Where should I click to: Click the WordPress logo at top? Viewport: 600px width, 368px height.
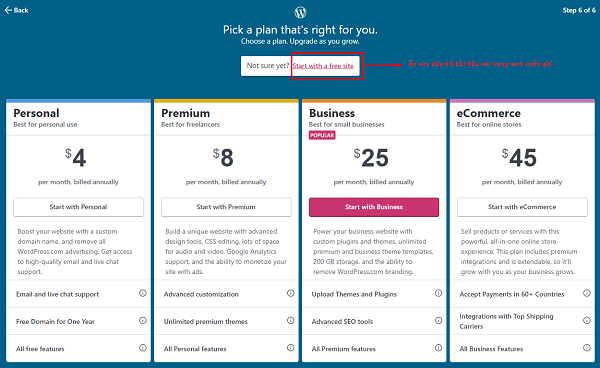click(300, 12)
